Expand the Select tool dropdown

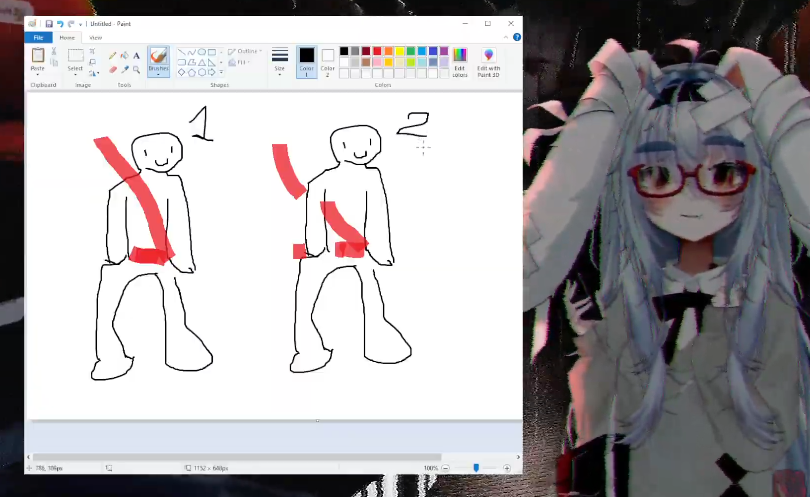point(75,73)
